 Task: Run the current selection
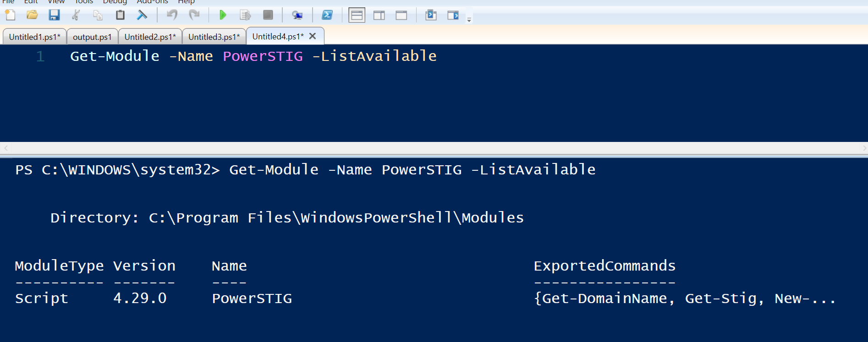click(245, 15)
